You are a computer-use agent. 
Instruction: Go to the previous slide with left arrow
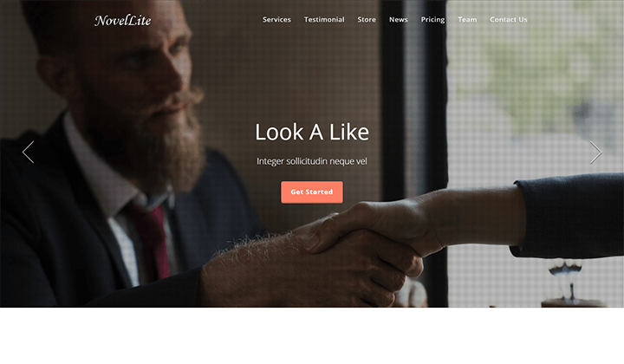(29, 152)
